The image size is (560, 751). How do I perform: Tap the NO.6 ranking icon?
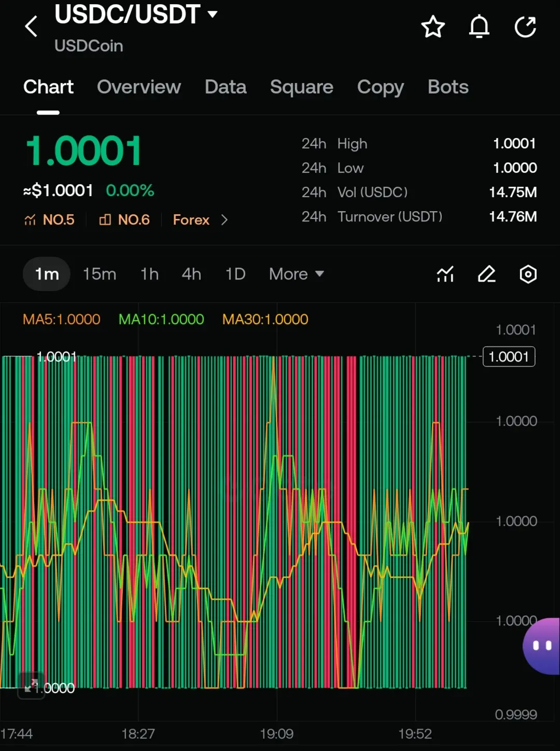(x=105, y=220)
